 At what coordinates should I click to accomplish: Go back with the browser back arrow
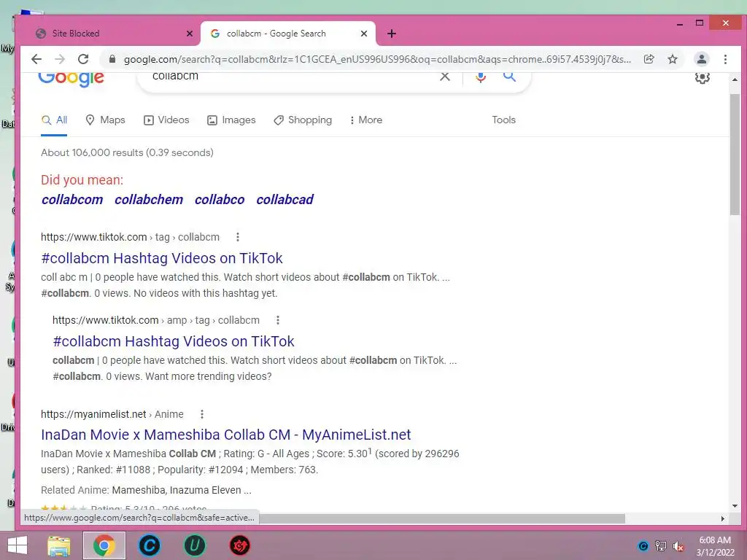click(36, 59)
